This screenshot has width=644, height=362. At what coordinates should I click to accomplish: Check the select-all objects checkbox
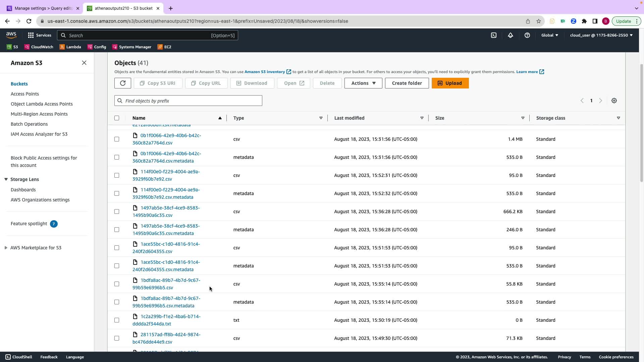117,118
